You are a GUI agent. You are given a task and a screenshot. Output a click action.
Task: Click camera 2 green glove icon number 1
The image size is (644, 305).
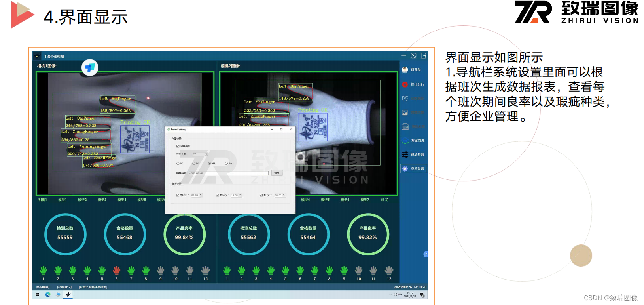[x=227, y=271]
